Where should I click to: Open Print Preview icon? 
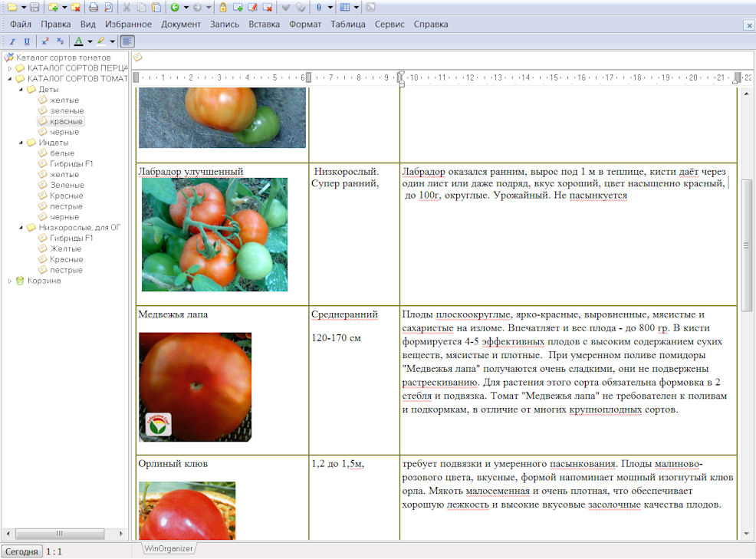pos(108,7)
